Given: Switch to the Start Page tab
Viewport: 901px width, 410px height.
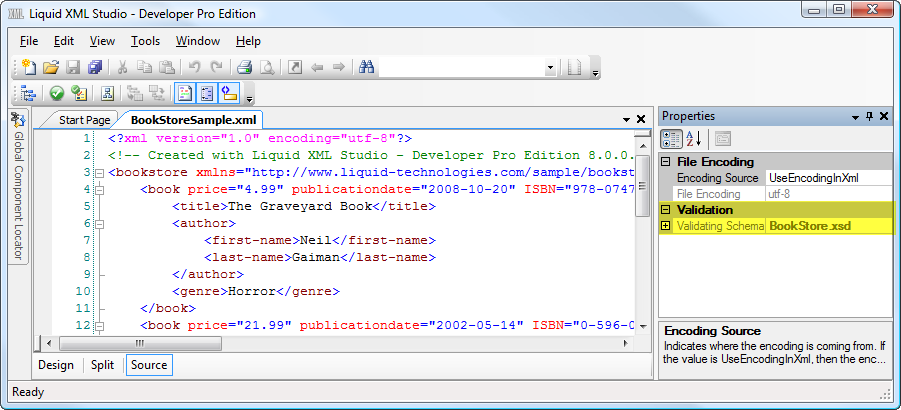Looking at the screenshot, I should click(84, 120).
